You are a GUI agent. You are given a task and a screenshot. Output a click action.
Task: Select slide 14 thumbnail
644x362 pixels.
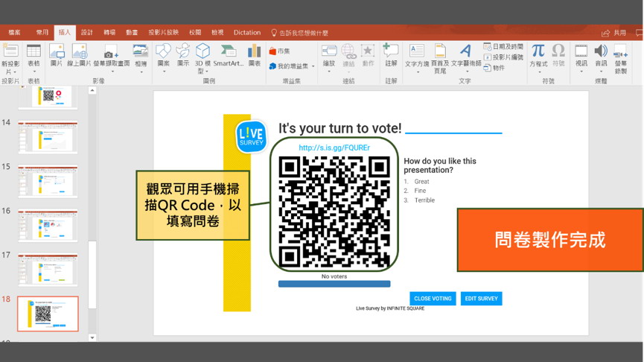tap(48, 137)
